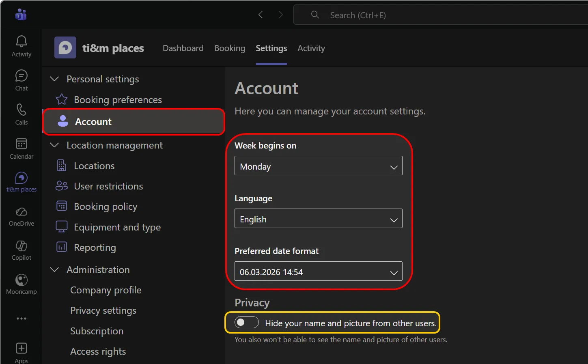588x364 pixels.
Task: Click the Preferred date format label
Action: (276, 251)
